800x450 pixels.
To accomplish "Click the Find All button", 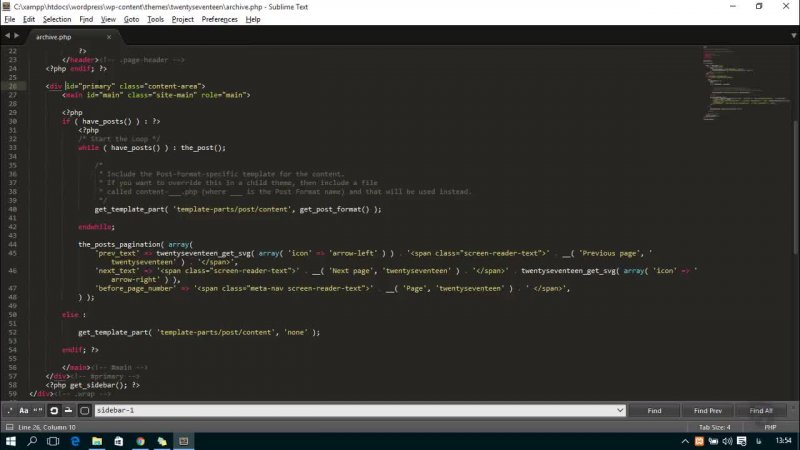I will pyautogui.click(x=761, y=411).
